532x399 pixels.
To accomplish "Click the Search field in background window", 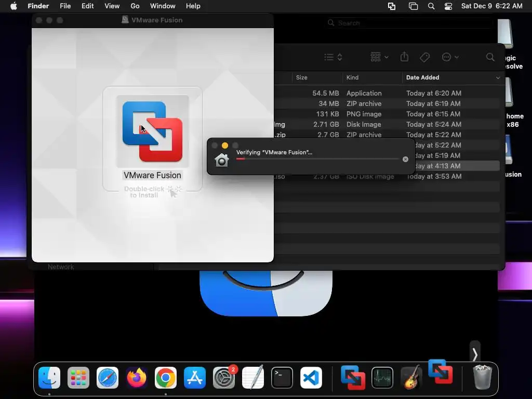I will coord(410,23).
